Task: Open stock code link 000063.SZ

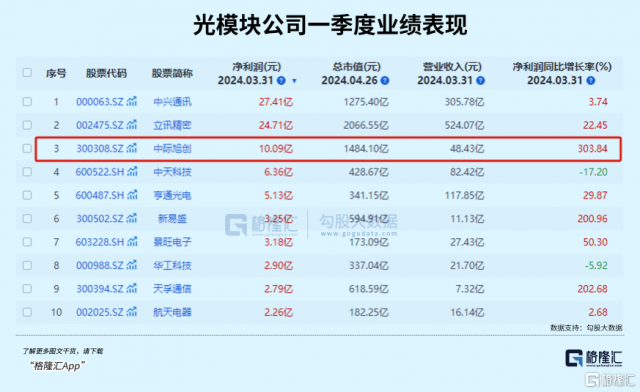Action: [100, 102]
